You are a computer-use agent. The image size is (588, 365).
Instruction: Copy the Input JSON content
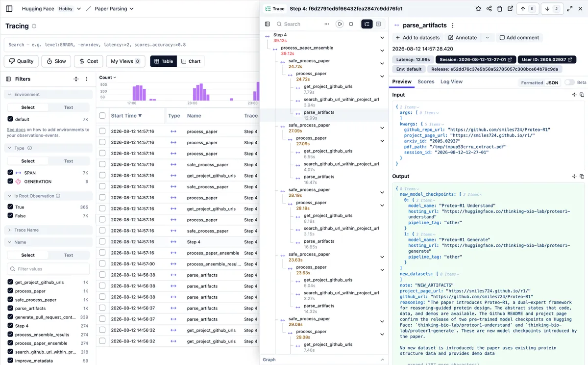582,95
